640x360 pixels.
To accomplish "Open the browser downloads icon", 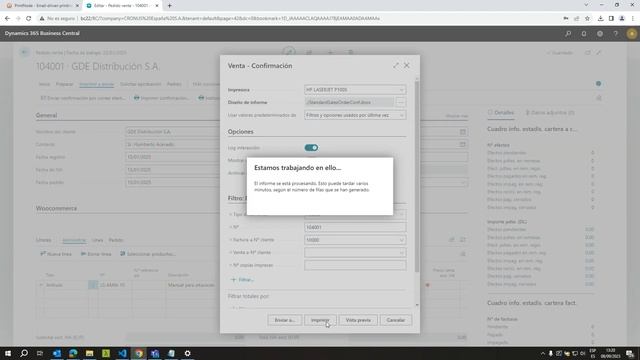I will point(600,18).
